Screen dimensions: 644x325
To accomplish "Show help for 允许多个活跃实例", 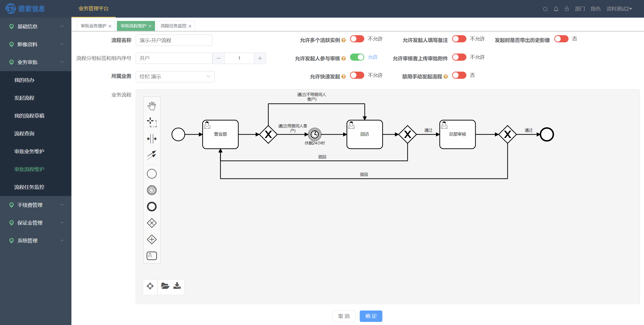I will 344,40.
